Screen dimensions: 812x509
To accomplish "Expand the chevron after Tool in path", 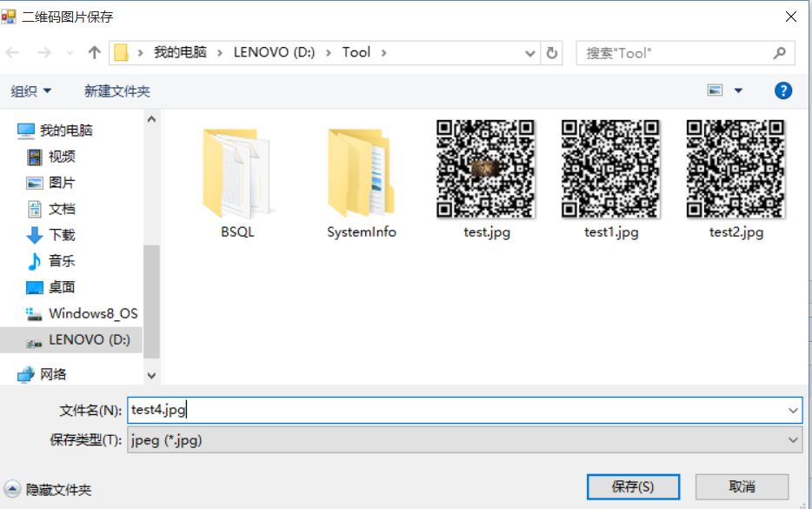I will 383,53.
